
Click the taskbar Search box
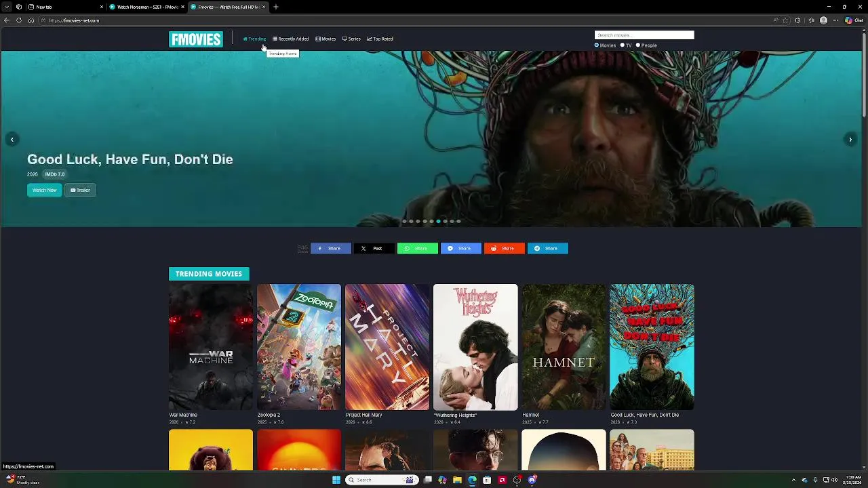point(381,480)
